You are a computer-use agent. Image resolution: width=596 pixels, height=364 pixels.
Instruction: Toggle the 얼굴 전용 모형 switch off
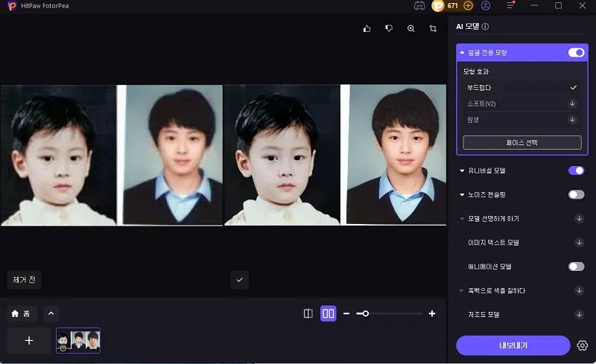point(576,52)
